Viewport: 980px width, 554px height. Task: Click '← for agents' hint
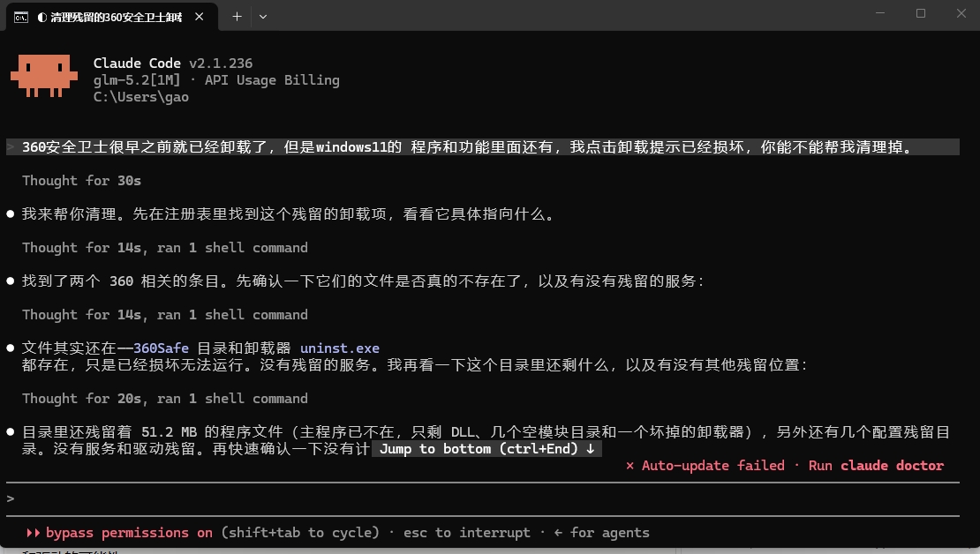click(x=601, y=533)
